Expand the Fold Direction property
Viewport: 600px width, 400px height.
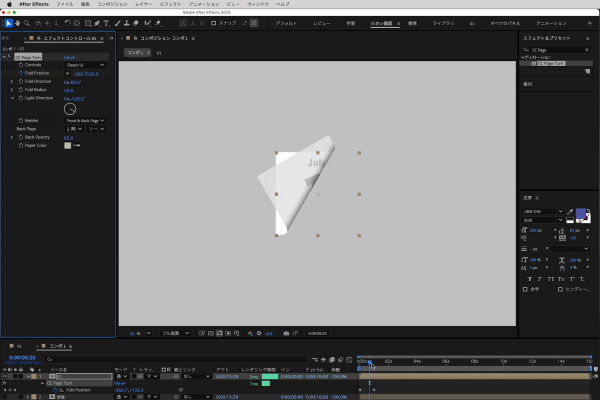pos(11,82)
